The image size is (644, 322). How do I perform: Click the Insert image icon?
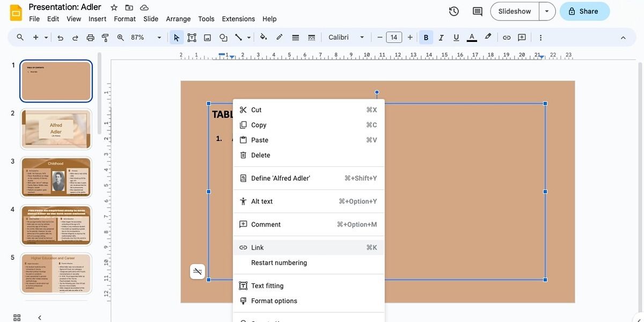tap(207, 38)
